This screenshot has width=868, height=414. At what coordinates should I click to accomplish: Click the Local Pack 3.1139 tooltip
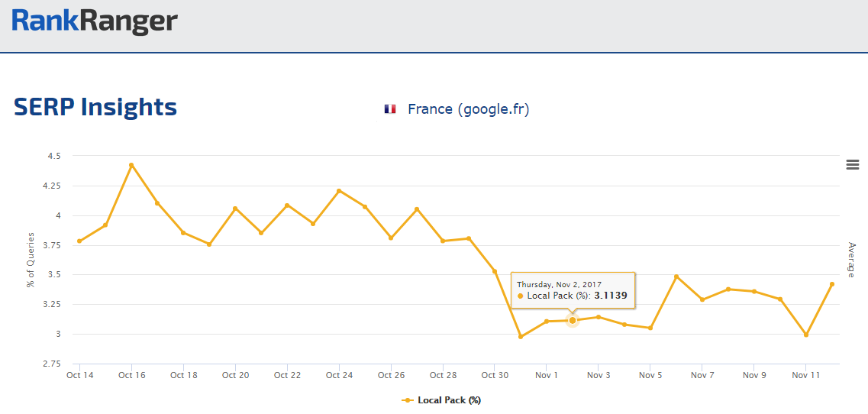pyautogui.click(x=573, y=290)
